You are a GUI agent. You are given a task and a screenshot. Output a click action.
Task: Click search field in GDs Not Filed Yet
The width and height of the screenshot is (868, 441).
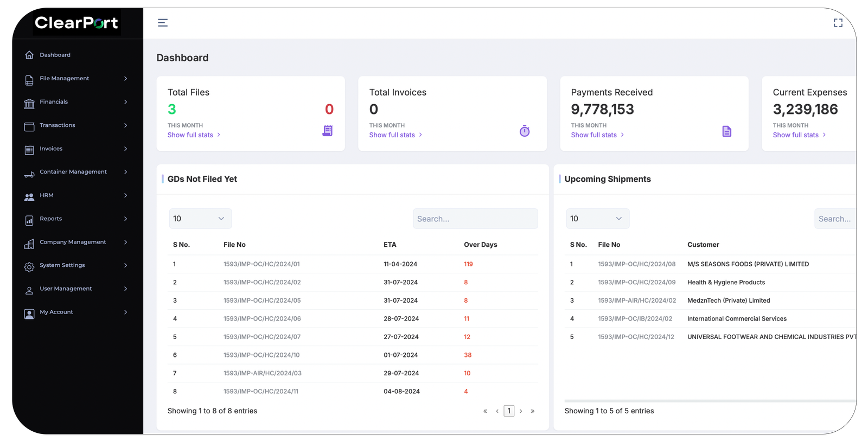pos(475,219)
